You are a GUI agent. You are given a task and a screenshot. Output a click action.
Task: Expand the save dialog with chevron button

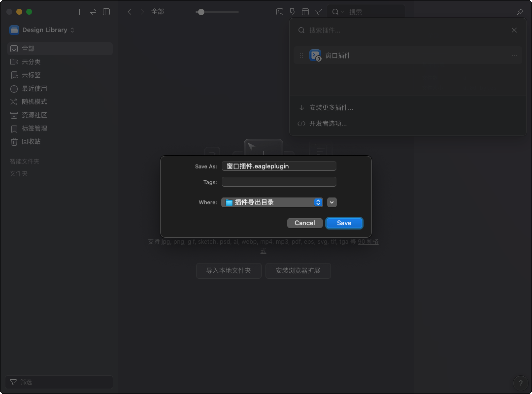[332, 202]
